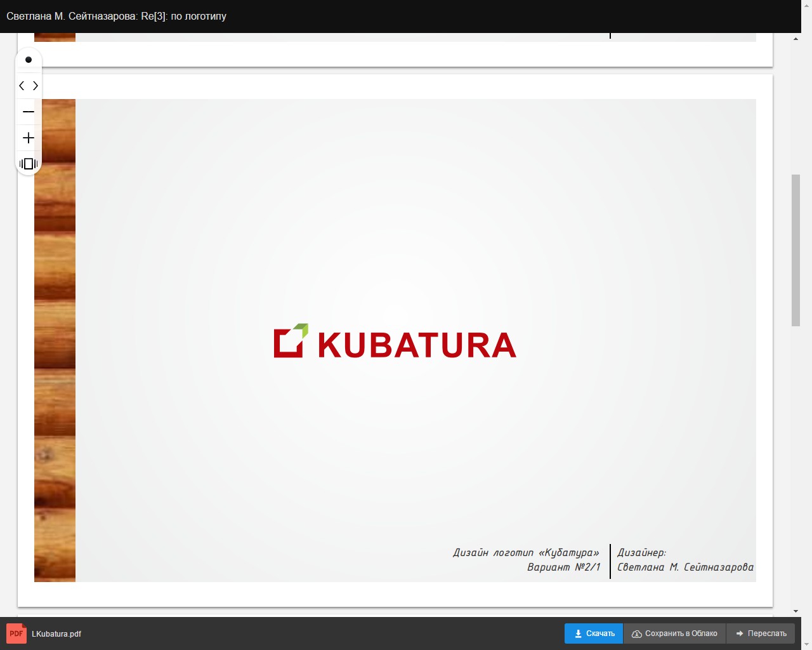Click the designer name 'Светлана М. Сейтназарова' on the page
This screenshot has height=650, width=812.
pyautogui.click(x=685, y=567)
